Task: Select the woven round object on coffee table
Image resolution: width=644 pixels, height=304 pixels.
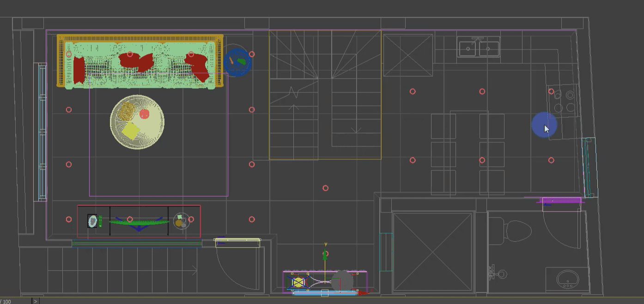Action: click(126, 111)
